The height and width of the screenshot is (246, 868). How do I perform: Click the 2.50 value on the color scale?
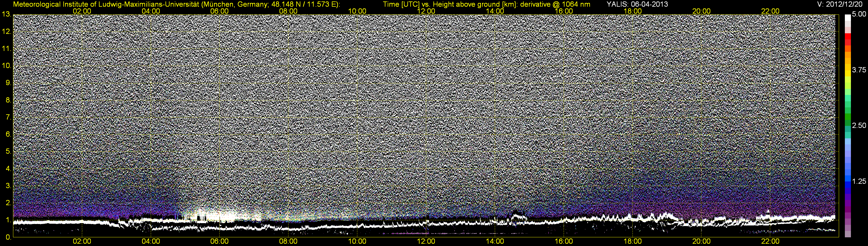859,126
